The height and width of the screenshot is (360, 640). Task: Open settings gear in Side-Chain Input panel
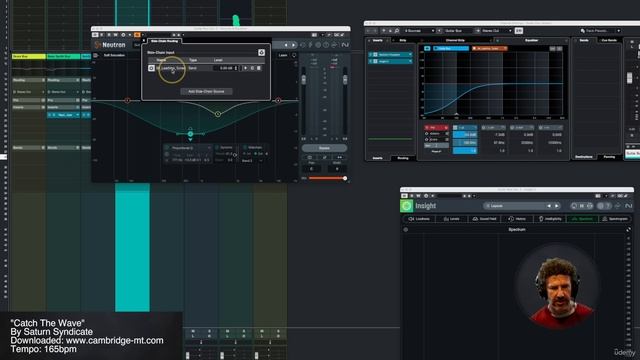(x=261, y=52)
